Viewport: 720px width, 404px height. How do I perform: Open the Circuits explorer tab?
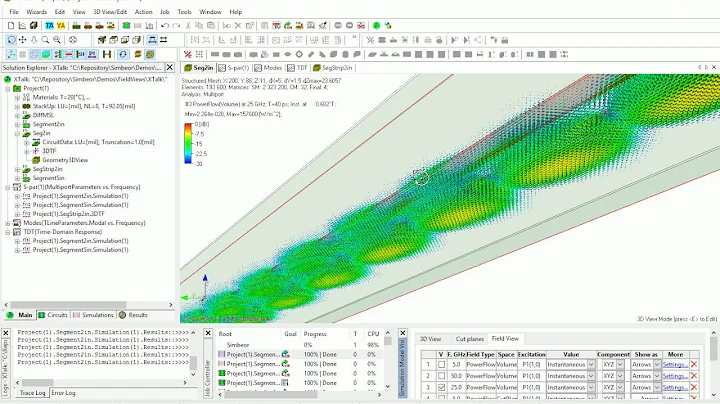point(53,315)
